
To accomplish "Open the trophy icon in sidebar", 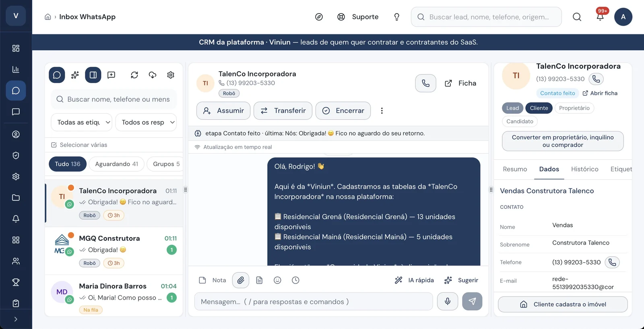I will coord(16,282).
